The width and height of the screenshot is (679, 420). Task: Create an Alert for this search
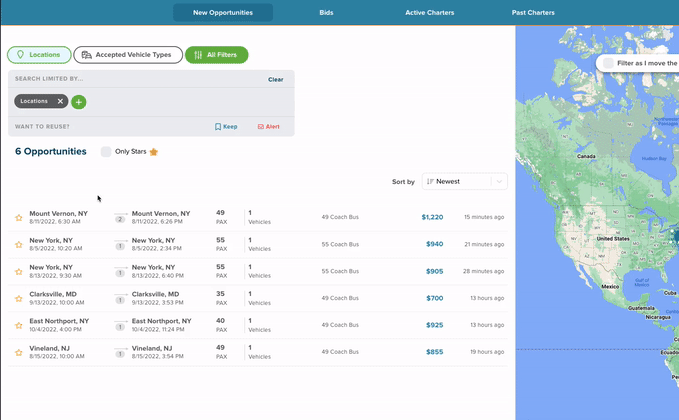pyautogui.click(x=268, y=126)
